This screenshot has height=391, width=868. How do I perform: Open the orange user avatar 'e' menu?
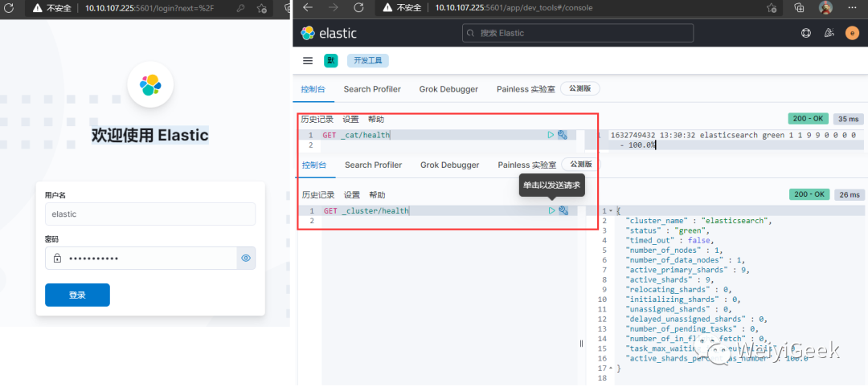(x=853, y=33)
